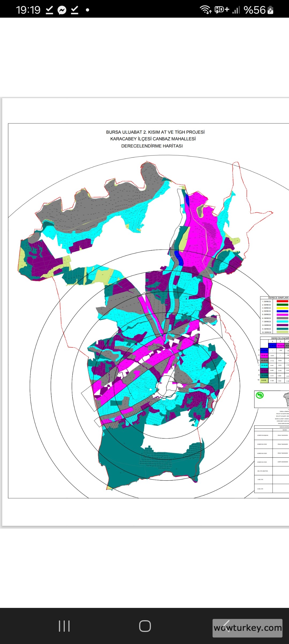Tap the first download-complete checkmark notification
289x644 pixels.
tap(50, 10)
